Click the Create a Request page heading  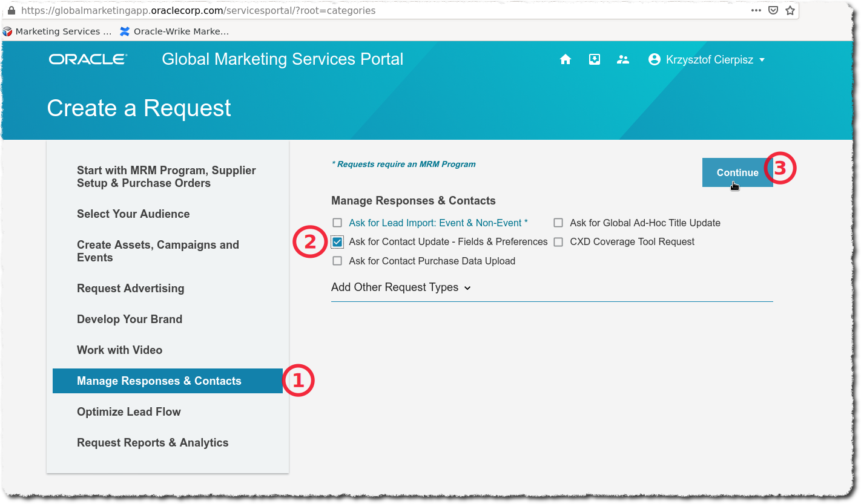tap(139, 108)
